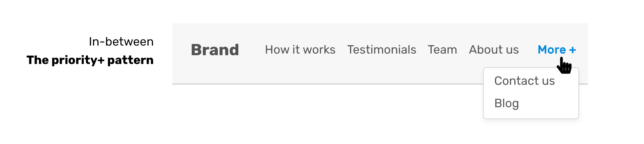Open the How it works page

click(300, 50)
